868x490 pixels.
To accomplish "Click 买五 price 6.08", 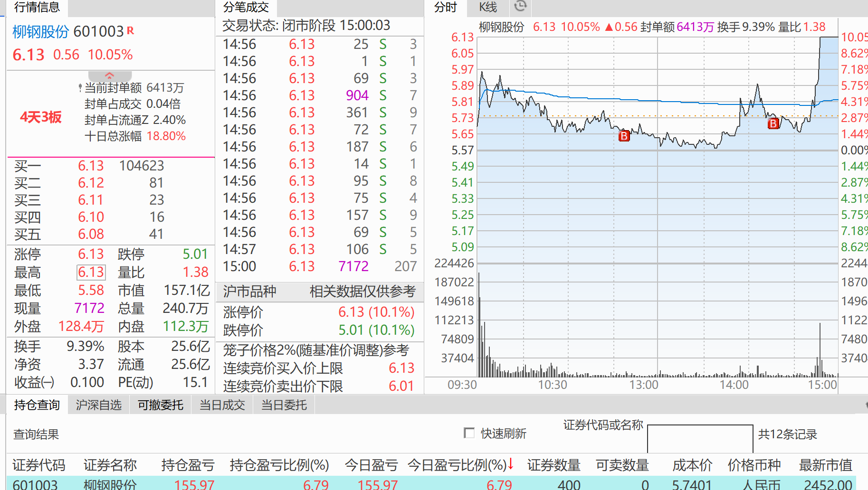I will [x=91, y=234].
